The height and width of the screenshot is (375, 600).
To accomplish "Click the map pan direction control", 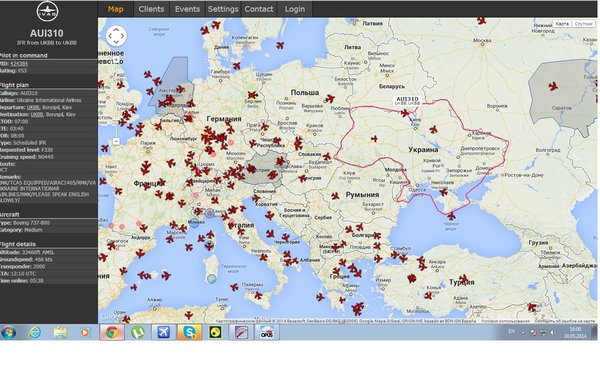I will [x=116, y=36].
